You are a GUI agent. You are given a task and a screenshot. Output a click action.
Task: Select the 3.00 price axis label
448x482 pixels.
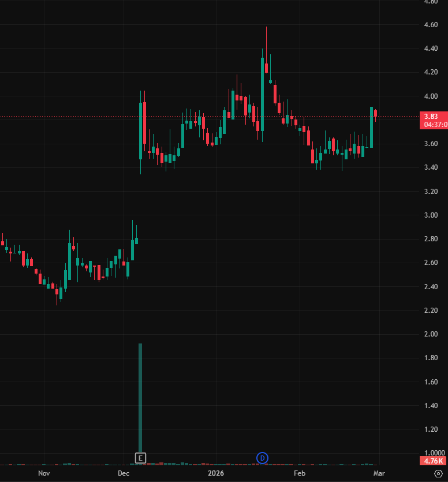[431, 215]
